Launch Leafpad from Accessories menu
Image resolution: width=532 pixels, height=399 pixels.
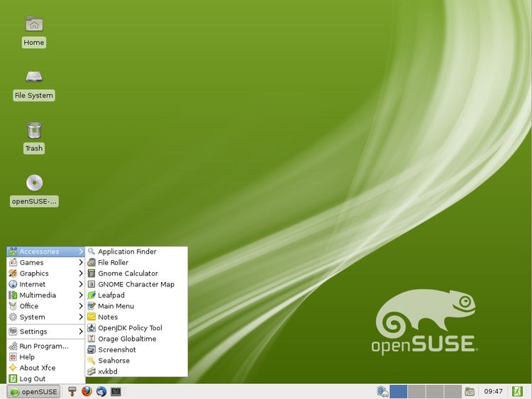[111, 296]
